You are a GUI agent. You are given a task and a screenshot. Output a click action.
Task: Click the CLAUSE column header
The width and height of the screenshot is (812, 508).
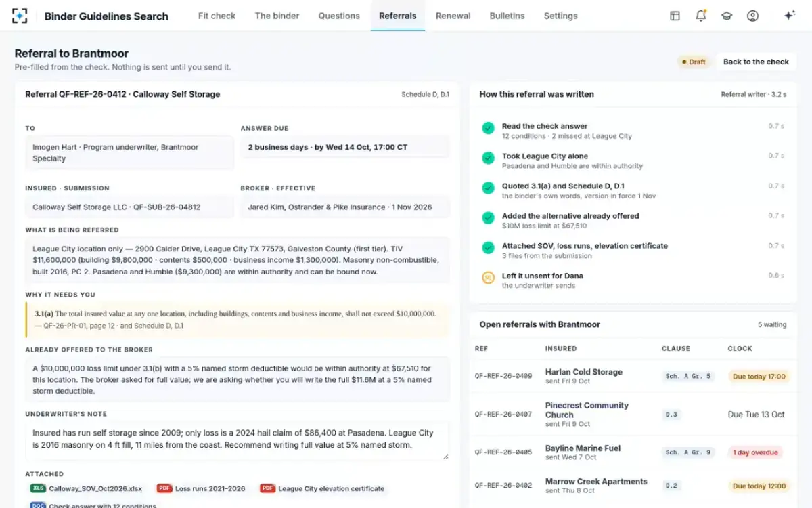pos(676,348)
